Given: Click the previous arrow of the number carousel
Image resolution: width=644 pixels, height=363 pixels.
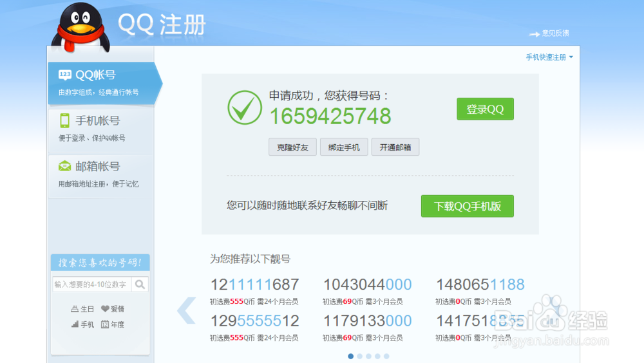Looking at the screenshot, I should tap(187, 310).
